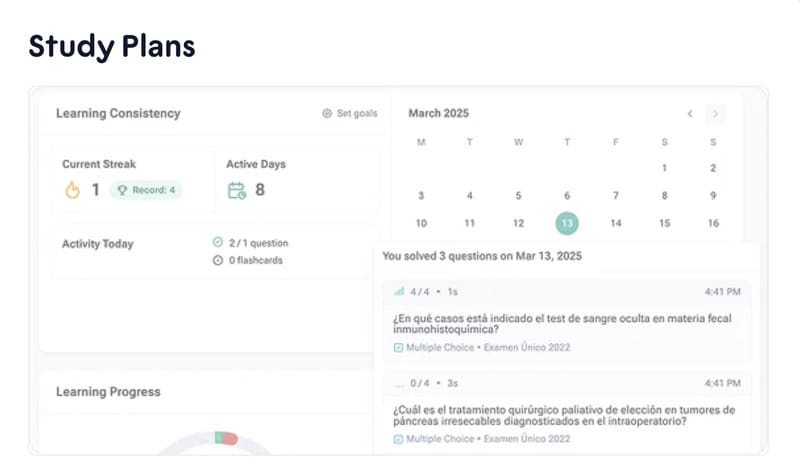
Task: Click the Multiple Choice icon on first question
Action: click(x=398, y=348)
